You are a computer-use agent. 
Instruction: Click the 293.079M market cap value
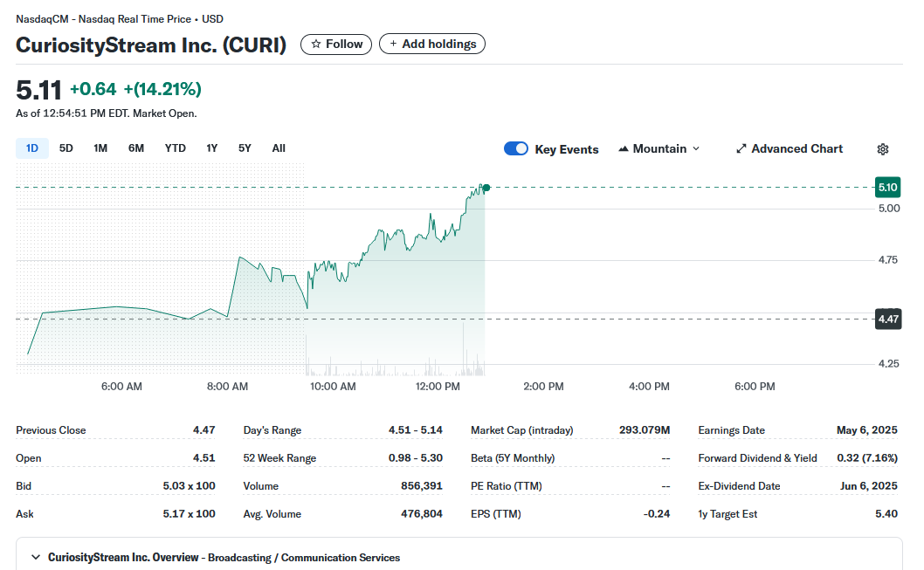pos(645,429)
